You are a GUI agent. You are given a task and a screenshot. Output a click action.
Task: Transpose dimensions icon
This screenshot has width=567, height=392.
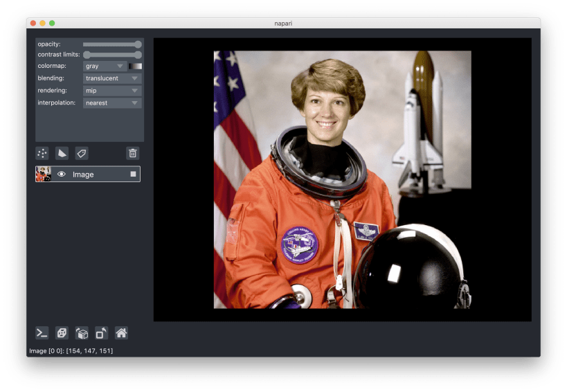pyautogui.click(x=102, y=332)
